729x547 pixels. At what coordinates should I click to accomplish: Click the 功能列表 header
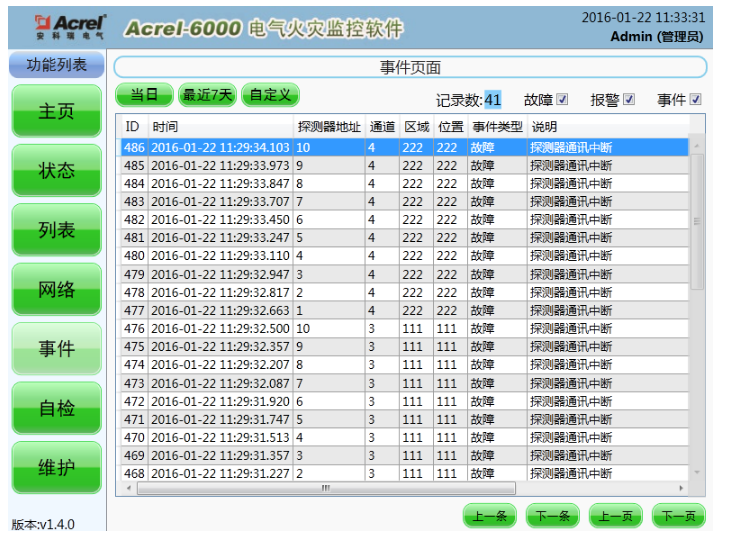pos(57,65)
